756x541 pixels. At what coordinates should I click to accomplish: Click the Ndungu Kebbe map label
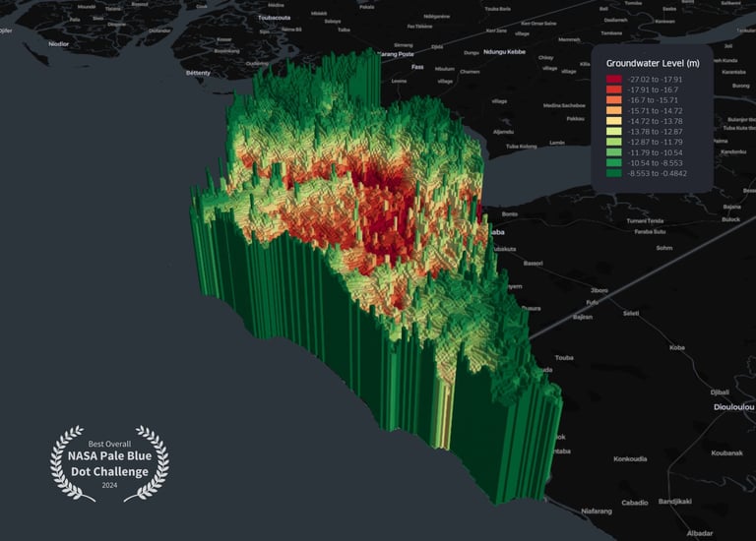point(504,51)
